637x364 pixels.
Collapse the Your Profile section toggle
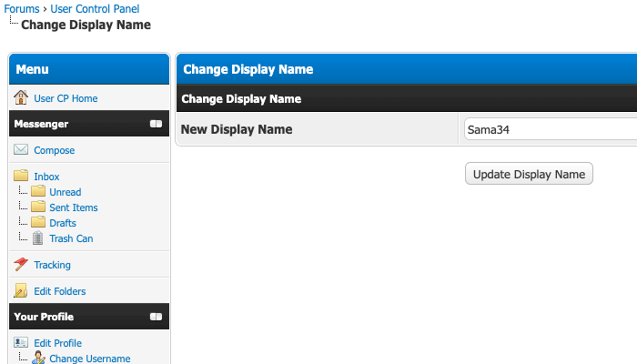[156, 317]
